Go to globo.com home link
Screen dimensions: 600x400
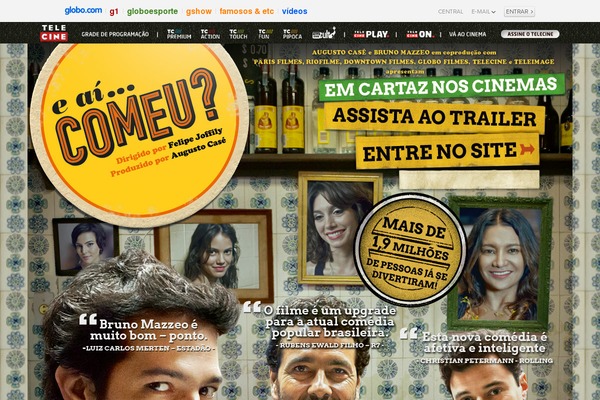tap(83, 11)
